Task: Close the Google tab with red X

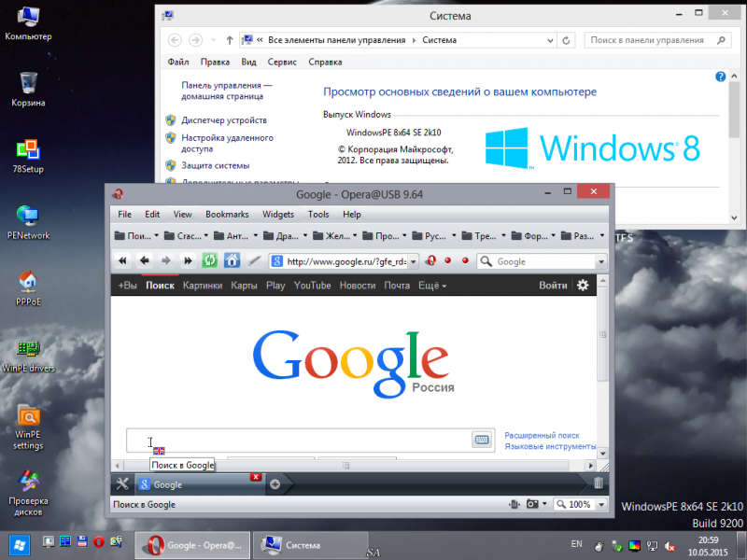Action: [256, 477]
